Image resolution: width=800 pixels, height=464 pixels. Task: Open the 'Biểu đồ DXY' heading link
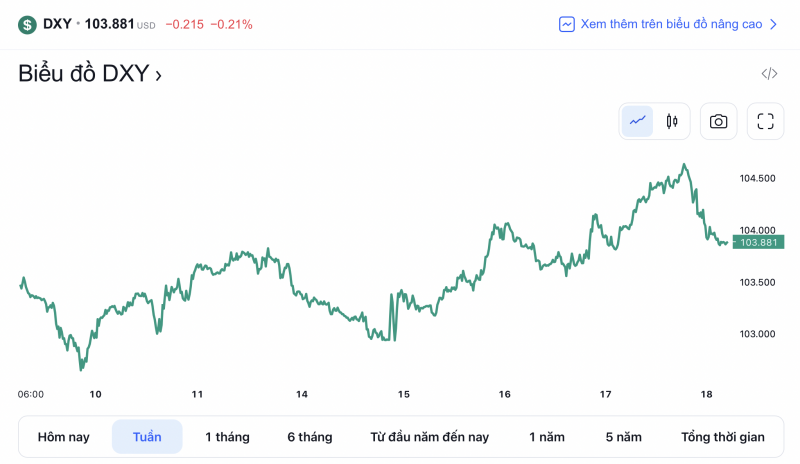click(x=83, y=74)
